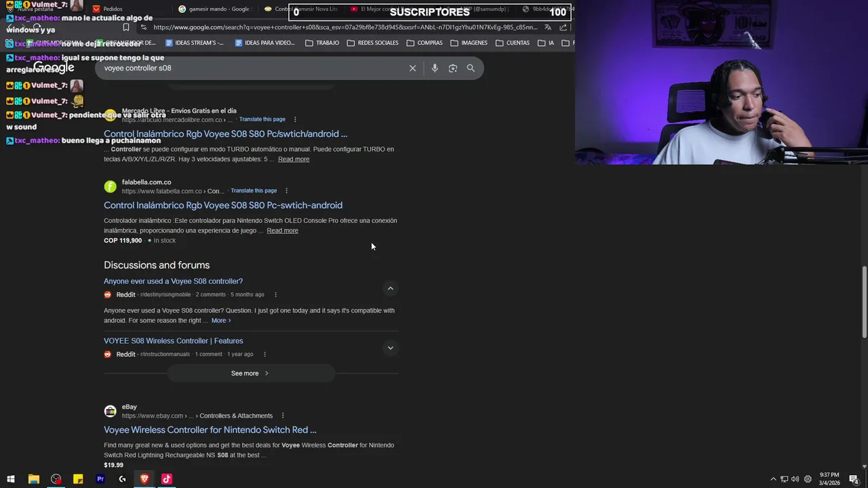Screen dimensions: 868x488
Task: Open the IMAGENES bookmarks folder
Action: tap(469, 43)
